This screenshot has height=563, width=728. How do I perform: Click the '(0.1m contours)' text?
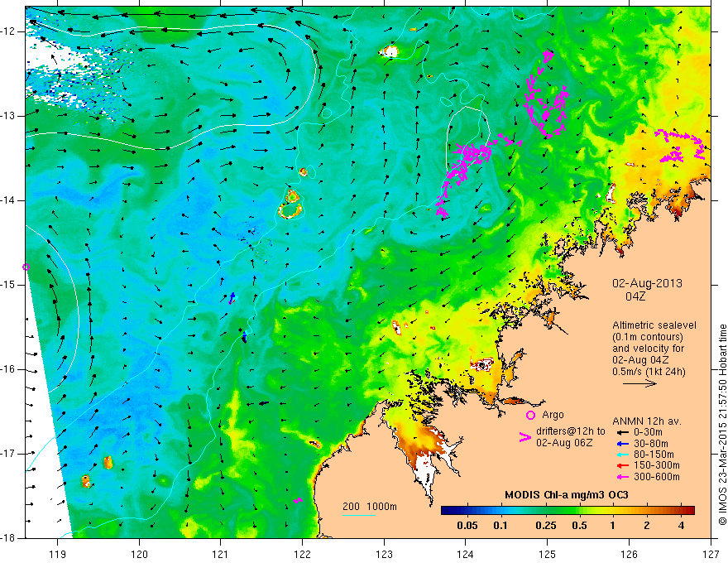coord(648,337)
